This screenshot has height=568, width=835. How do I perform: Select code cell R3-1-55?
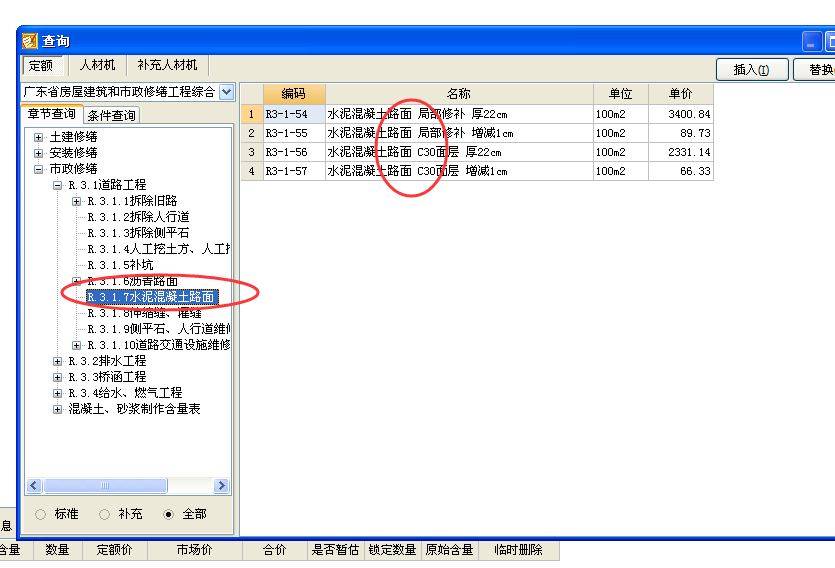(294, 133)
